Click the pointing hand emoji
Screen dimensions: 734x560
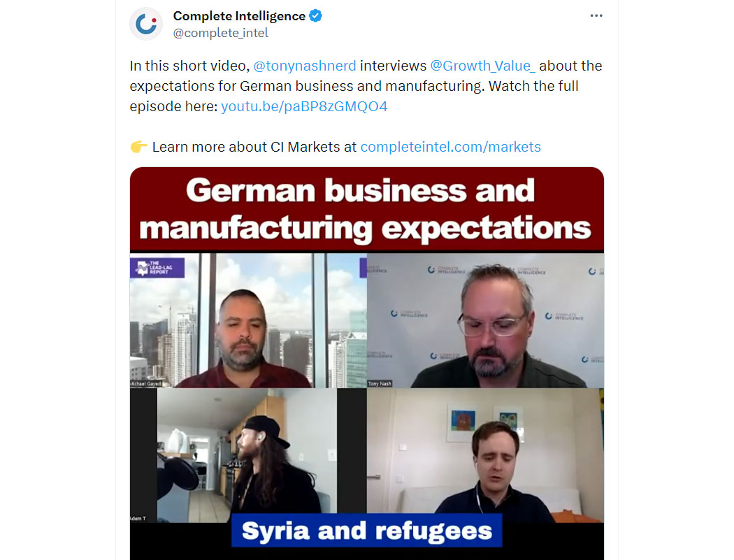point(138,147)
